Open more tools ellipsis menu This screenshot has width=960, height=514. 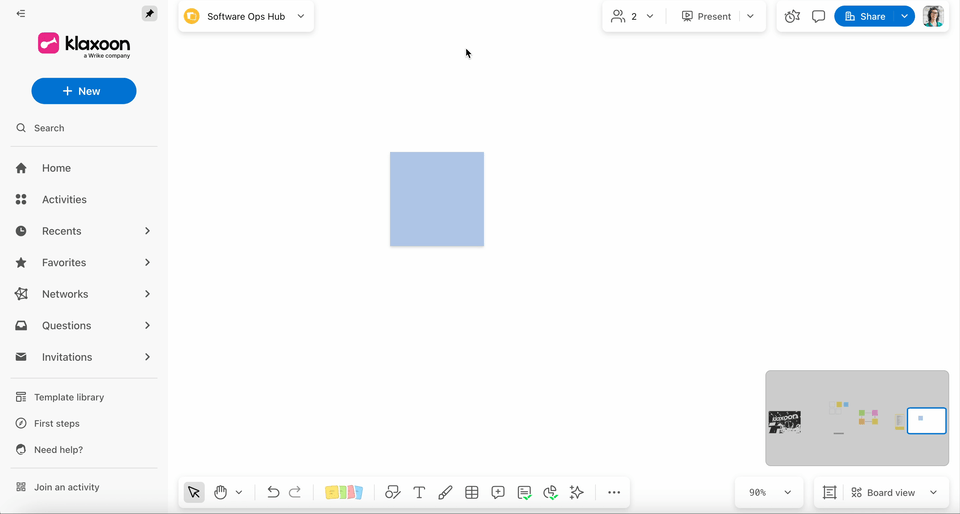coord(614,492)
